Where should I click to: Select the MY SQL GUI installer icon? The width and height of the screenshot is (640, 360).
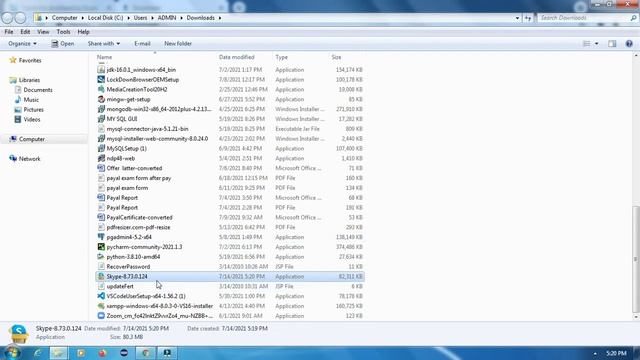tap(101, 119)
